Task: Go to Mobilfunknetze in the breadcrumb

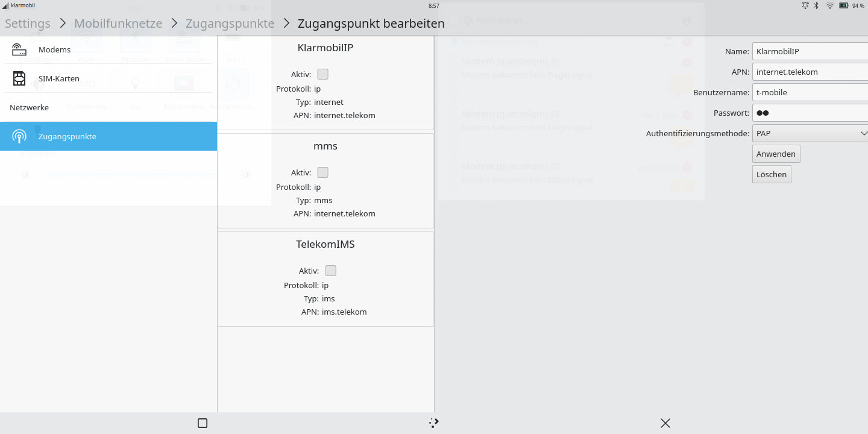Action: point(118,24)
